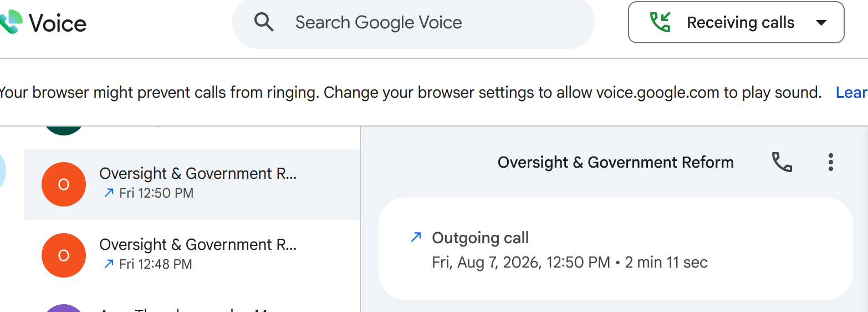The width and height of the screenshot is (868, 312).
Task: Click the green incoming-call phone icon
Action: [660, 22]
